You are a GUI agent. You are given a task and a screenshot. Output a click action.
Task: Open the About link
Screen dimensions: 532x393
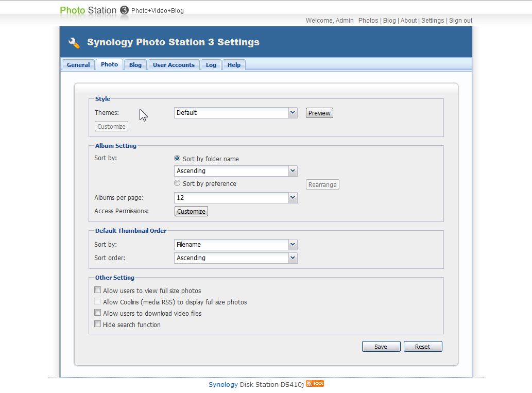pyautogui.click(x=408, y=21)
